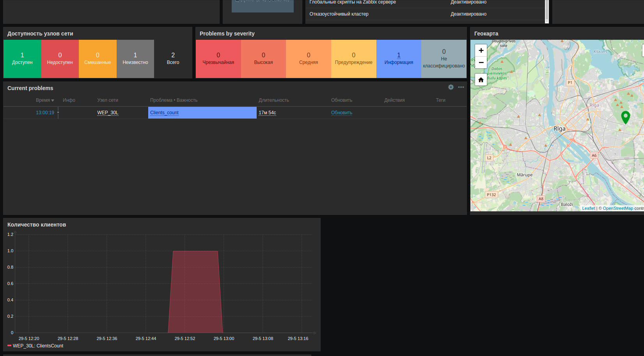644x356 pixels.
Task: Click Обновить link for the problem
Action: (341, 113)
